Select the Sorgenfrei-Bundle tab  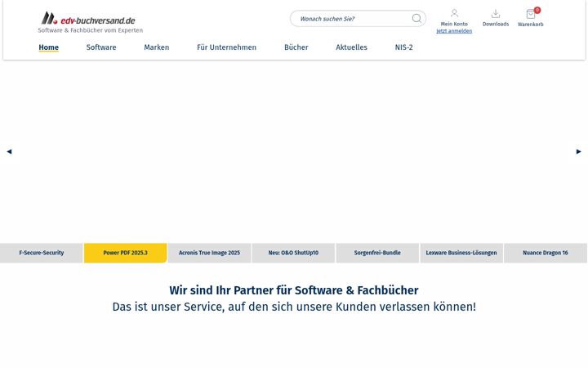coord(377,253)
